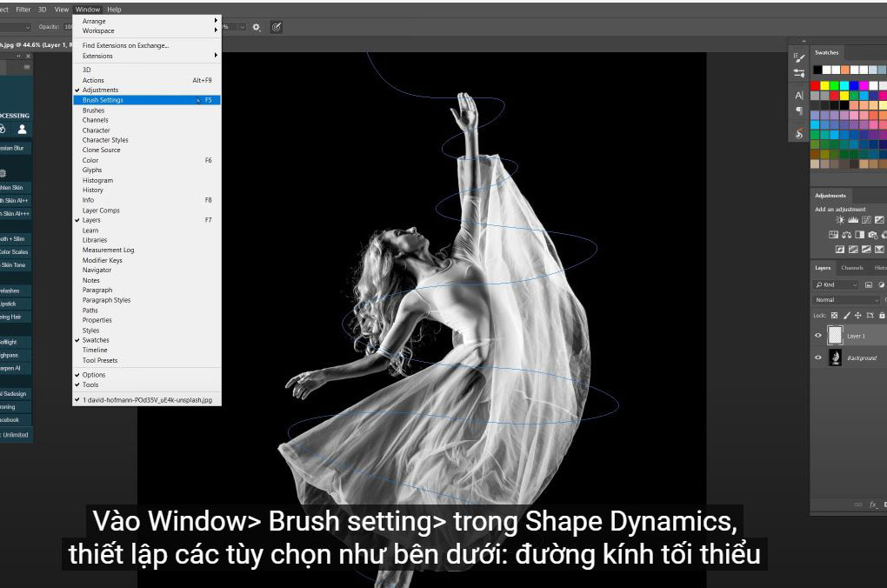Click the layer effects fx icon
887x588 pixels.
click(x=870, y=504)
